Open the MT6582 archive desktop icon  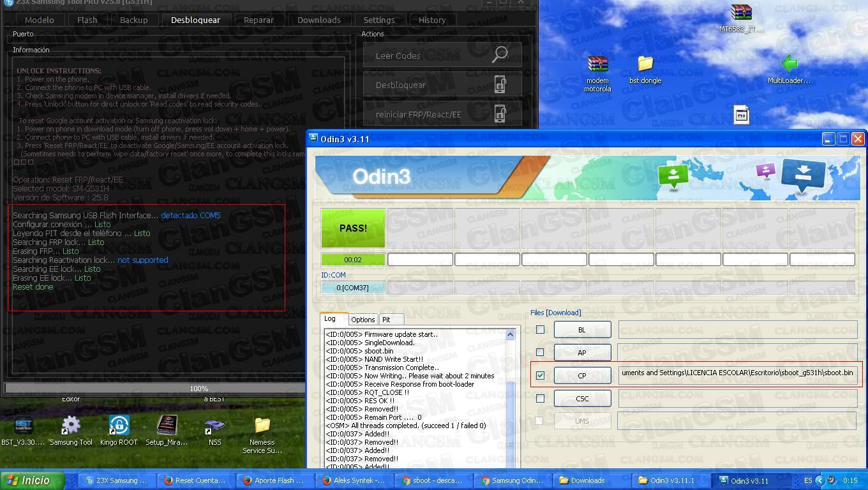coord(741,13)
